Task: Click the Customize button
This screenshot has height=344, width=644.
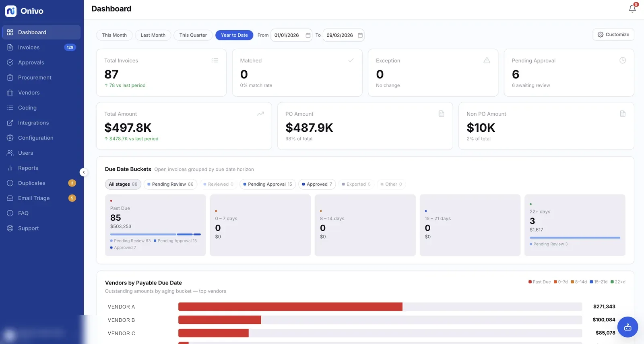Action: [x=613, y=35]
